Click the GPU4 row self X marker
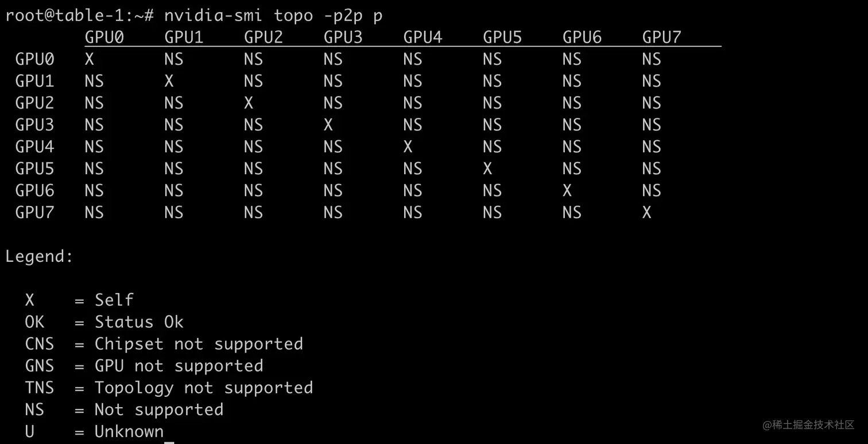 pos(408,147)
